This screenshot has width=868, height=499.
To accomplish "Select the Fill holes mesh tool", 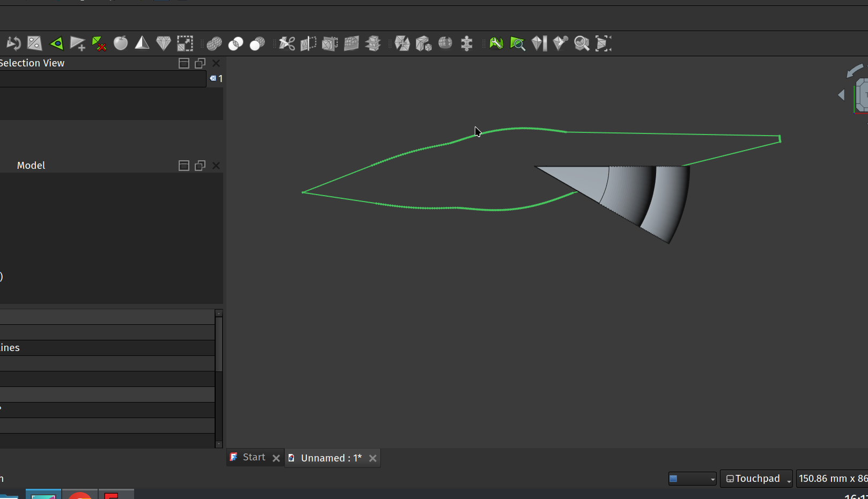I will (x=35, y=43).
